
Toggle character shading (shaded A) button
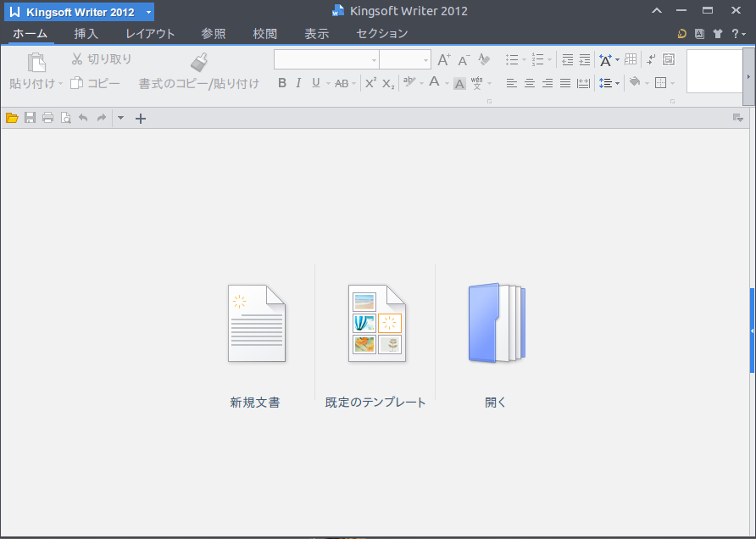(459, 84)
